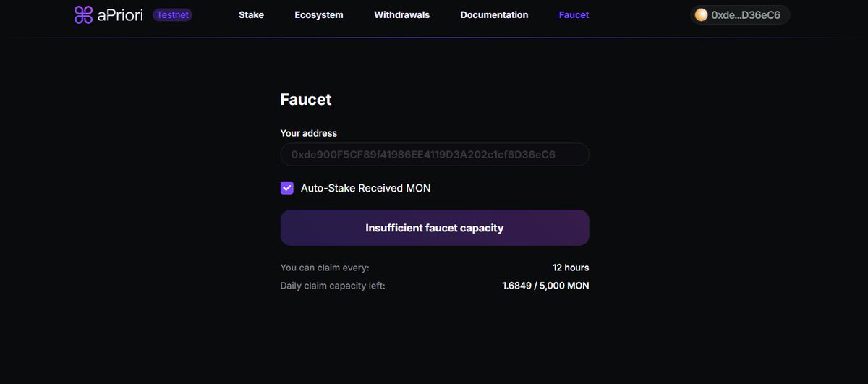Screen dimensions: 868x384
Task: Focus the Your address input field
Action: tap(435, 155)
